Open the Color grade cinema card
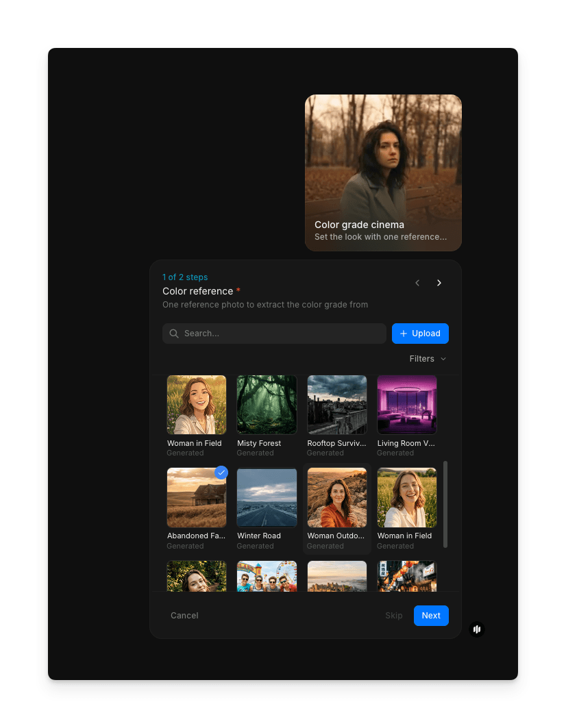The image size is (566, 728). click(x=383, y=173)
